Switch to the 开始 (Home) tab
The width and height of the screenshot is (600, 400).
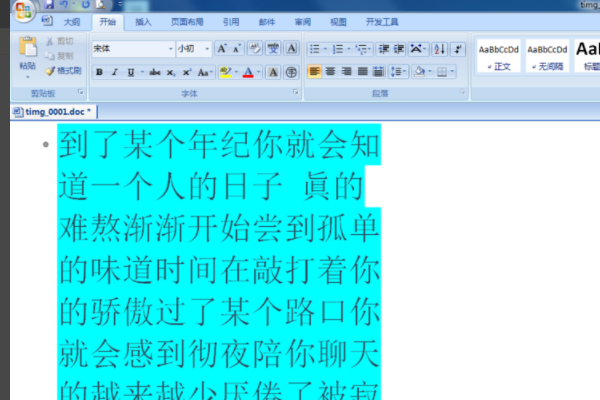pos(108,22)
